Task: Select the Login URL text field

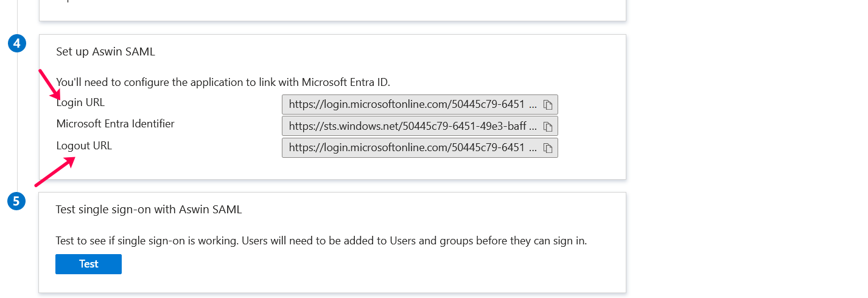Action: click(x=411, y=105)
